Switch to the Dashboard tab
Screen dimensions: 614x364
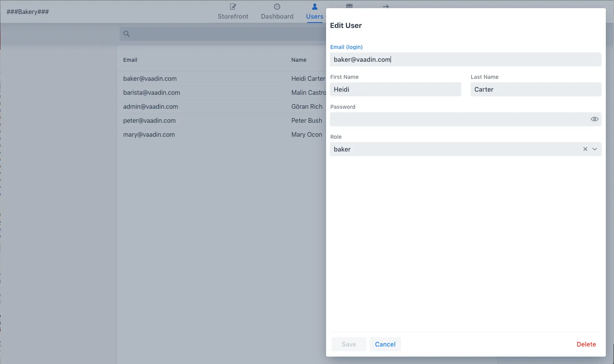277,16
